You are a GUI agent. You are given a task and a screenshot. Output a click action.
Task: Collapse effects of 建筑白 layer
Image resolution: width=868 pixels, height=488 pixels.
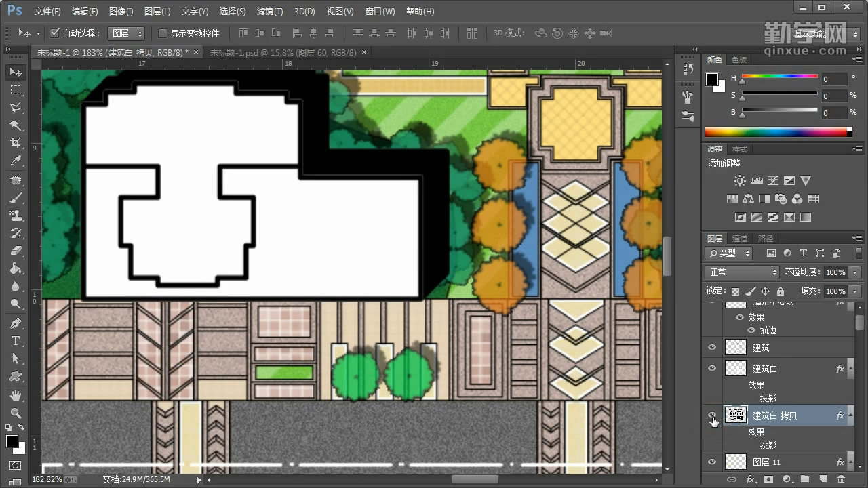pos(850,369)
